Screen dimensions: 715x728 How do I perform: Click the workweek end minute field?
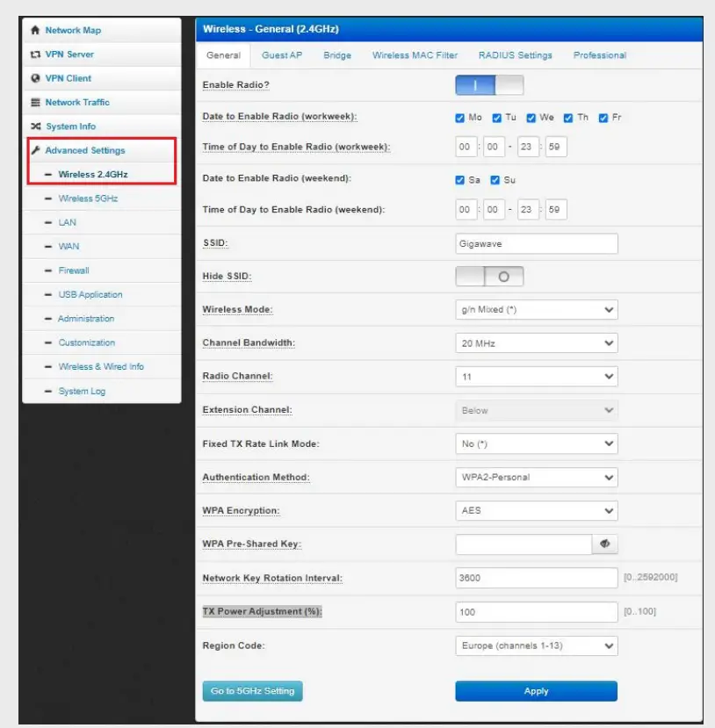(556, 147)
